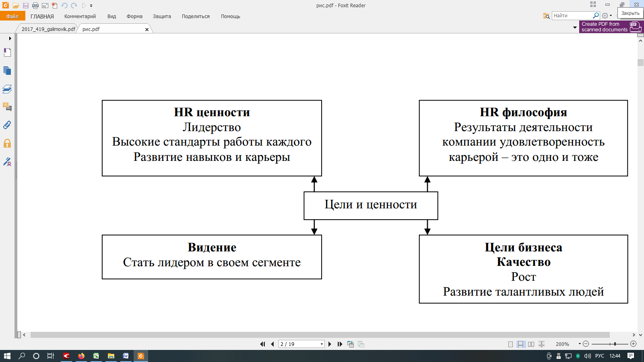644x362 pixels.
Task: Expand the navigation panel with the arrow
Action: pos(10,38)
